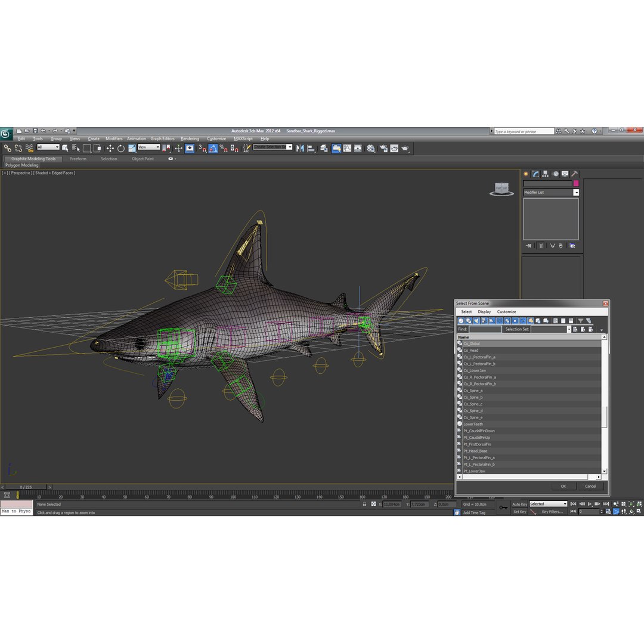Click the Unlink Selection tool

18,148
